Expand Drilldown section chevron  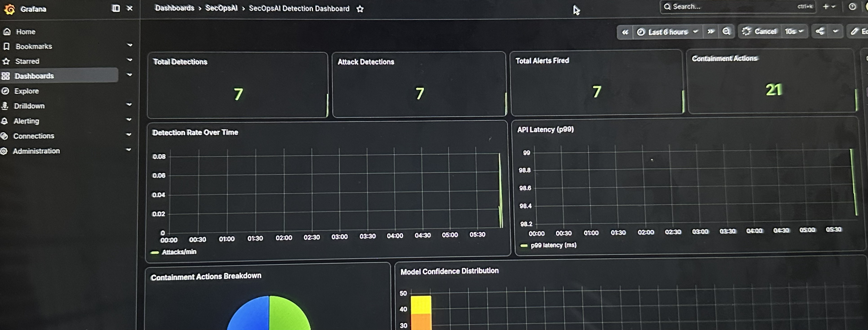coord(129,105)
